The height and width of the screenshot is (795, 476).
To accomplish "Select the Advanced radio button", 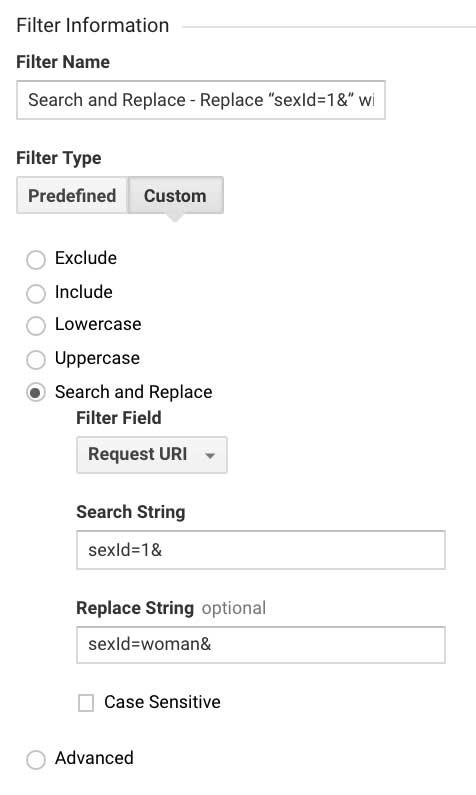I will 36,760.
